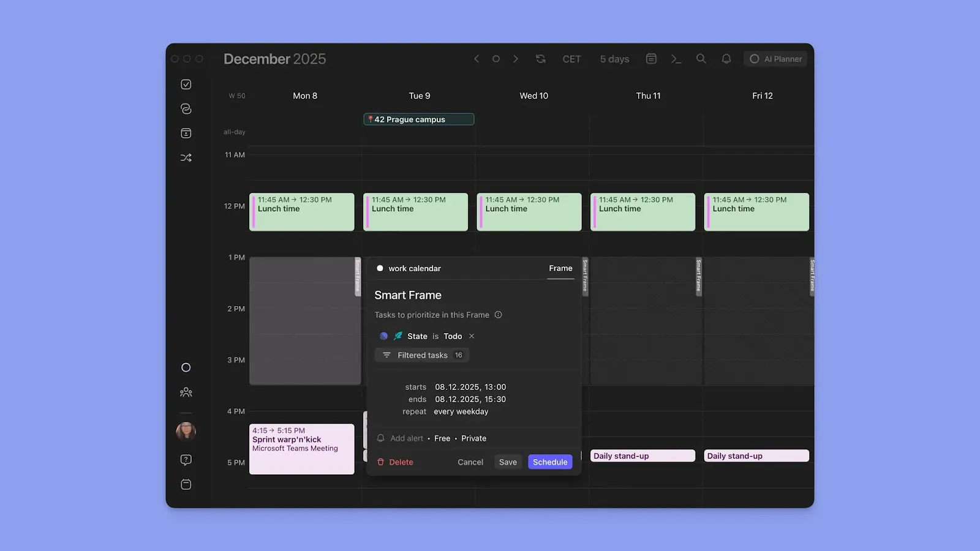Open the 42 Prague campus all-day event
The width and height of the screenshot is (980, 551).
tap(418, 119)
